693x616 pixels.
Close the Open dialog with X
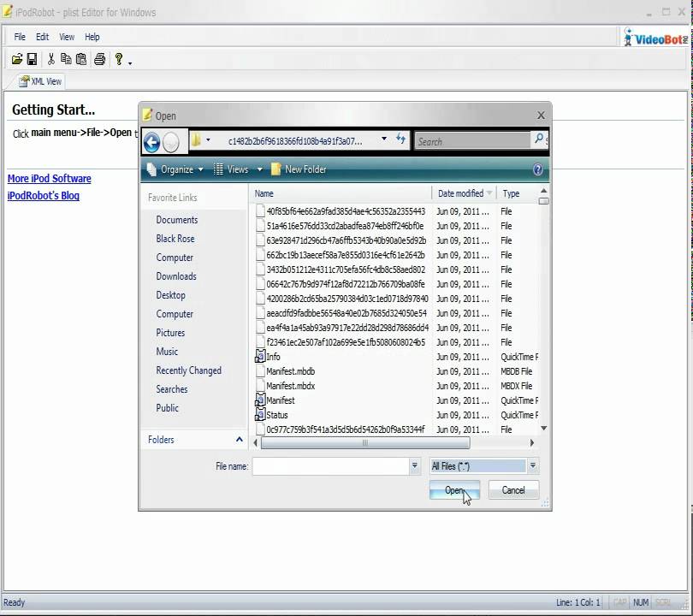coord(541,115)
